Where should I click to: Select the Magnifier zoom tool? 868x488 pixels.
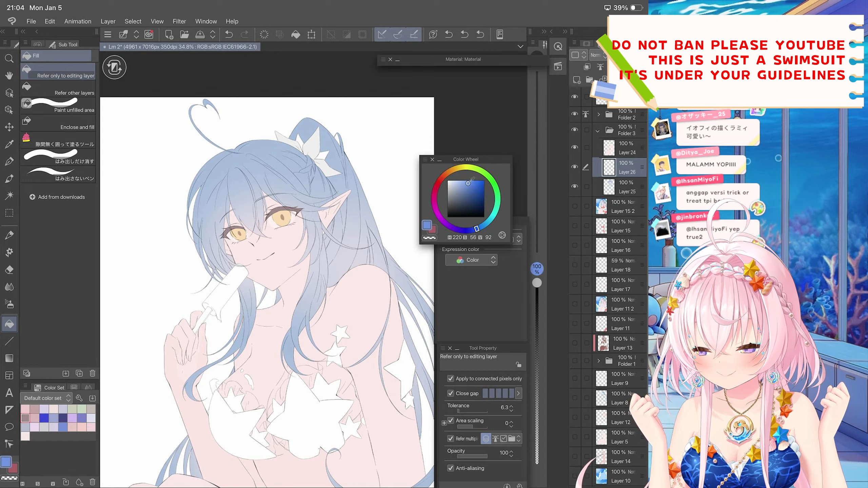(x=9, y=59)
